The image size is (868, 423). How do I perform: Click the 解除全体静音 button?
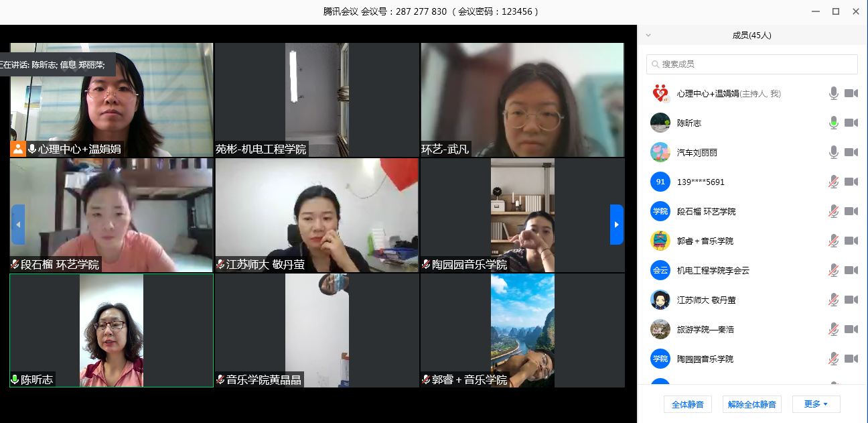[x=751, y=404]
